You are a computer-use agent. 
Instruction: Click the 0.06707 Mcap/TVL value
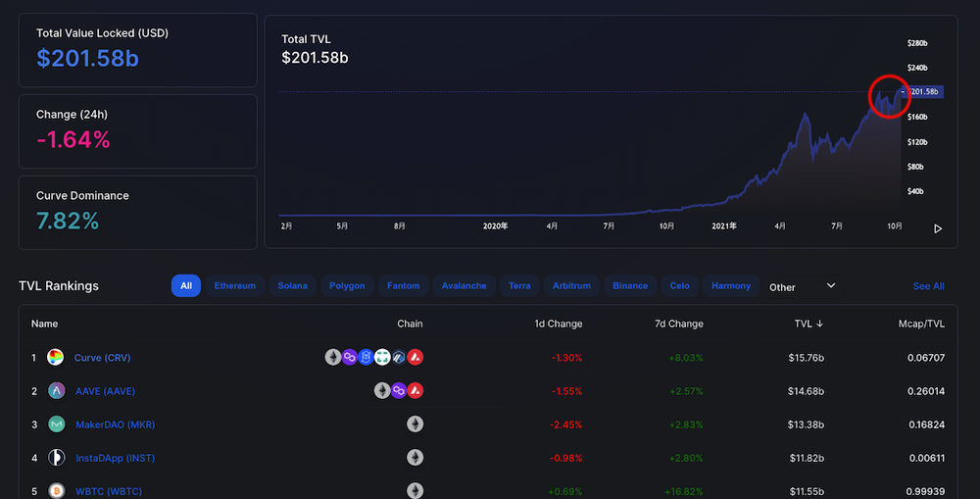(926, 358)
